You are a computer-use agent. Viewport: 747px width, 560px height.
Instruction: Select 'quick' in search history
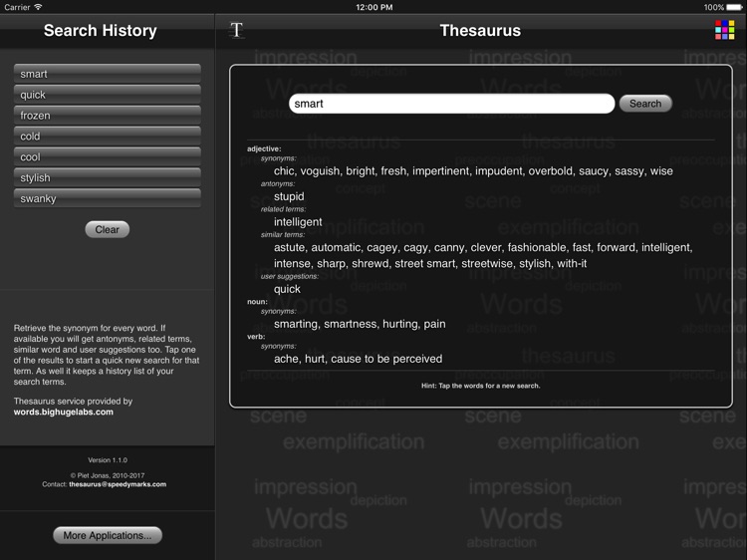108,95
